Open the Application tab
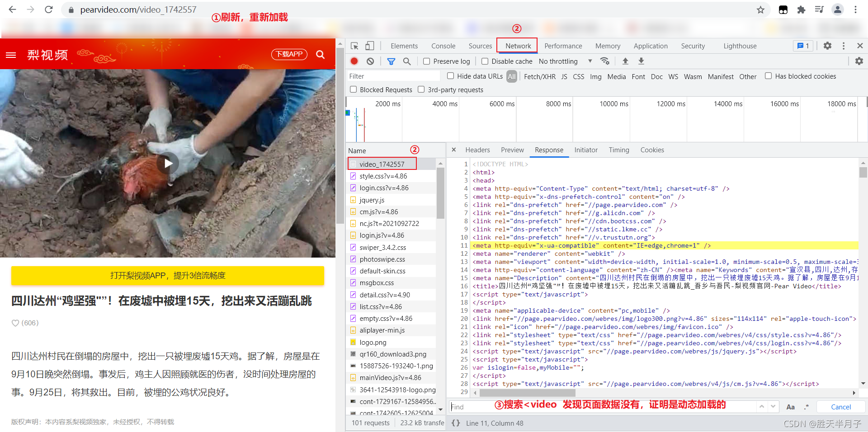This screenshot has height=432, width=868. click(651, 46)
